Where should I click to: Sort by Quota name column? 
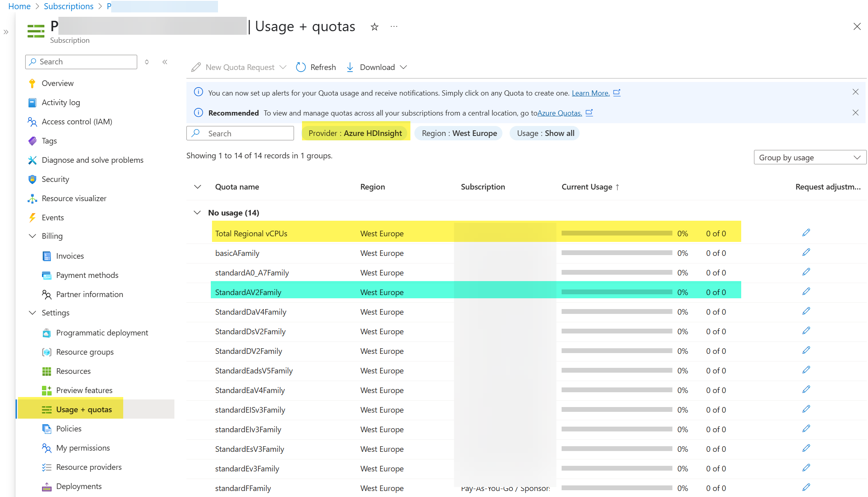pos(237,187)
